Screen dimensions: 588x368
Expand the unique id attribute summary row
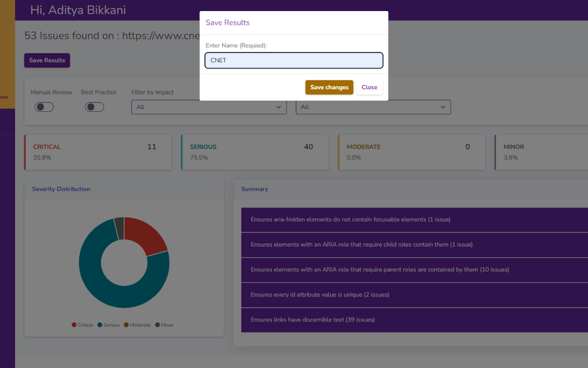tap(414, 294)
